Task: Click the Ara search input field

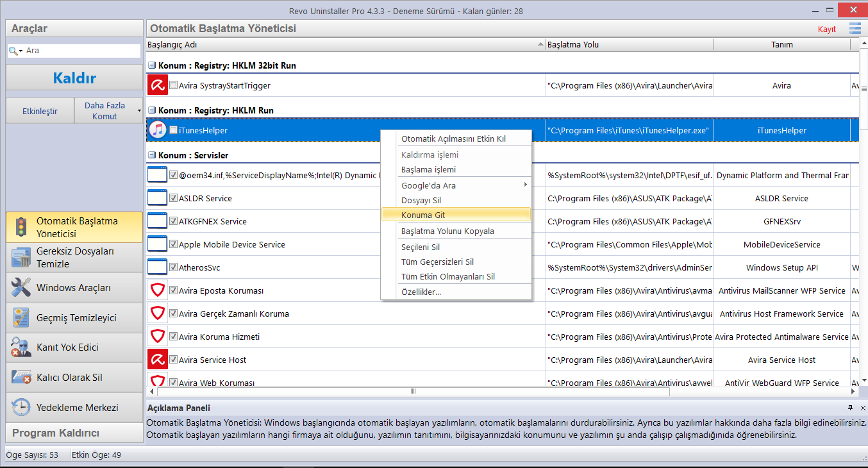Action: point(80,50)
